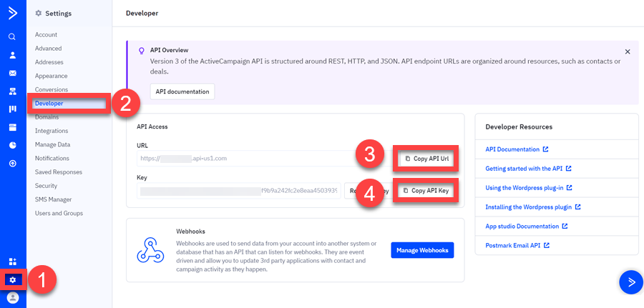Image resolution: width=644 pixels, height=308 pixels.
Task: Click the Developer page heading
Action: coord(142,14)
